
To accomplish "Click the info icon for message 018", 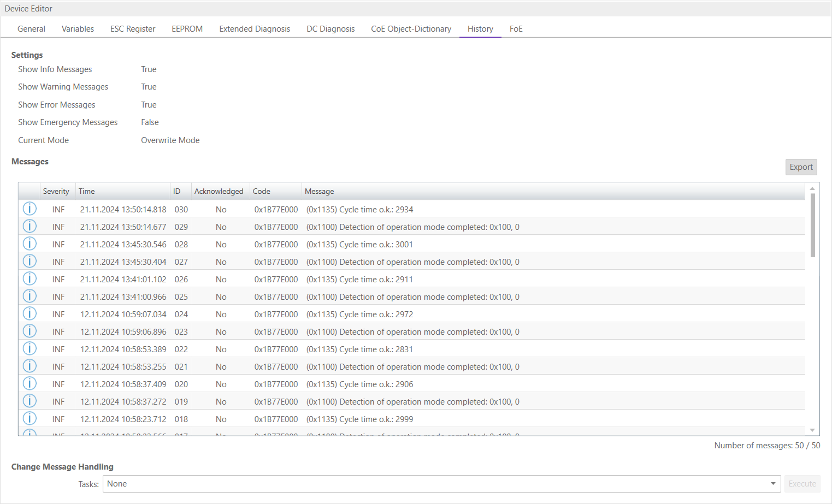I will click(x=29, y=419).
